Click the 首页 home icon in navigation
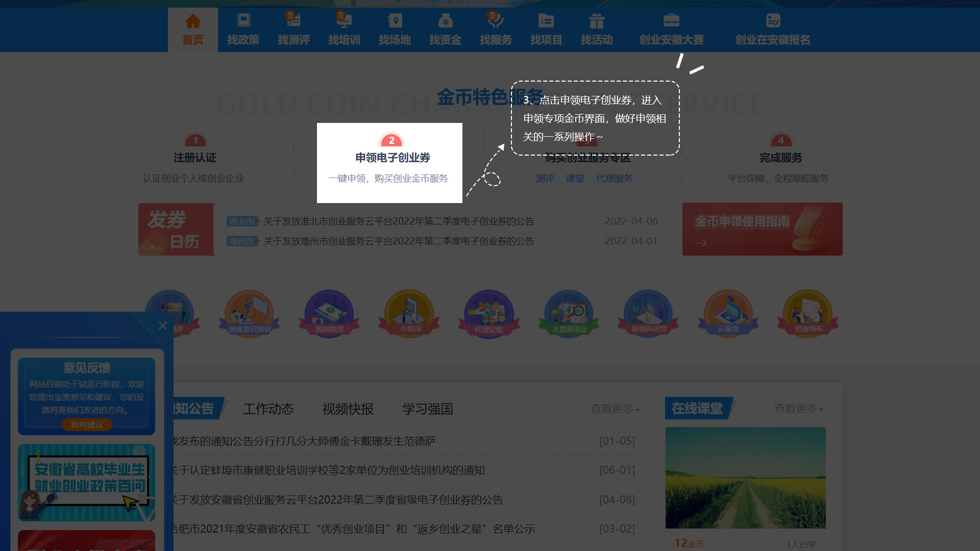The width and height of the screenshot is (980, 551). pos(193,21)
